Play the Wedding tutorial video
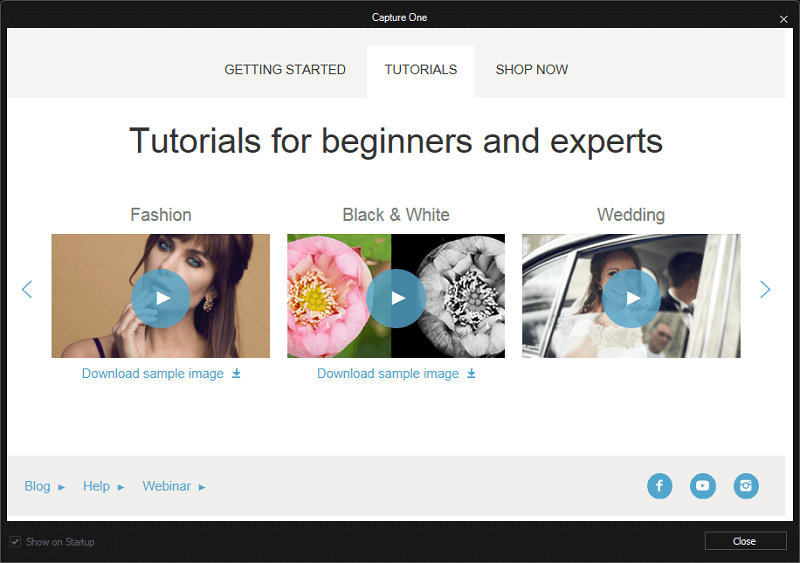Viewport: 800px width, 563px height. click(x=631, y=298)
